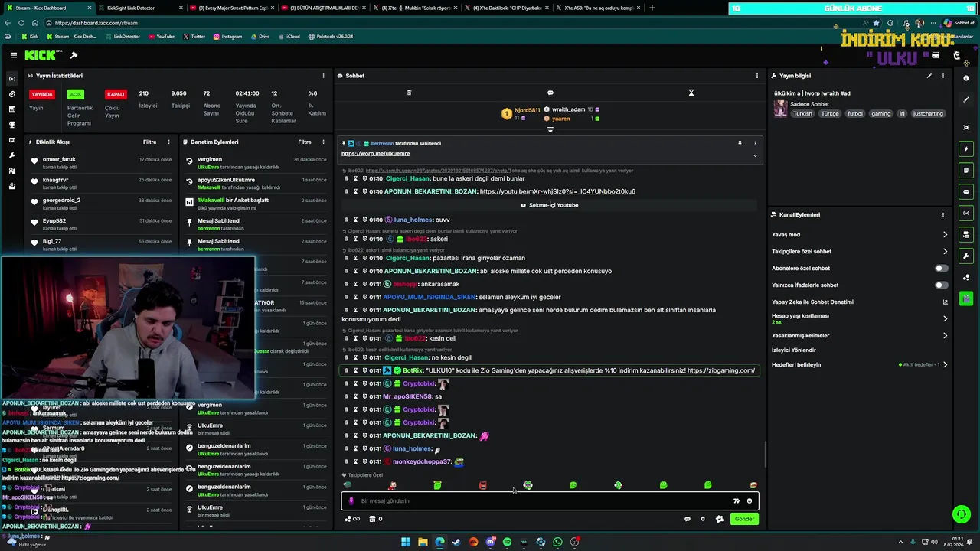Screen dimensions: 980x551
Task: Open the Kick hamburger menu
Action: point(13,55)
